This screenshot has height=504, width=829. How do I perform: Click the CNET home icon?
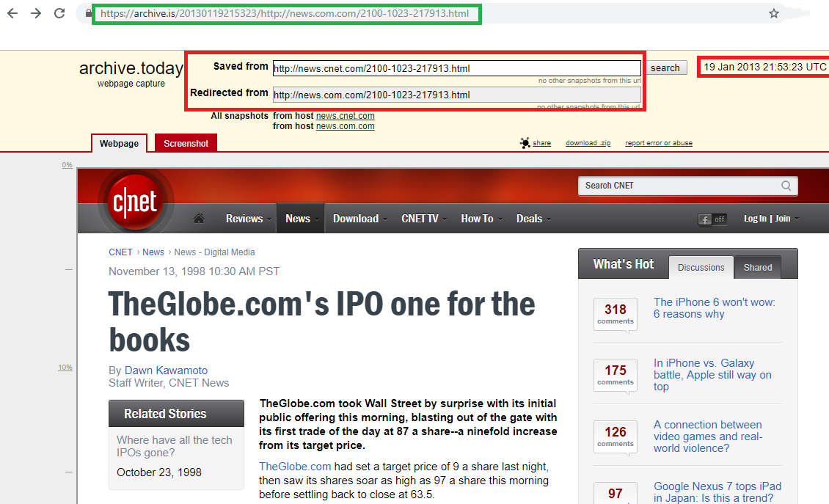pyautogui.click(x=199, y=219)
